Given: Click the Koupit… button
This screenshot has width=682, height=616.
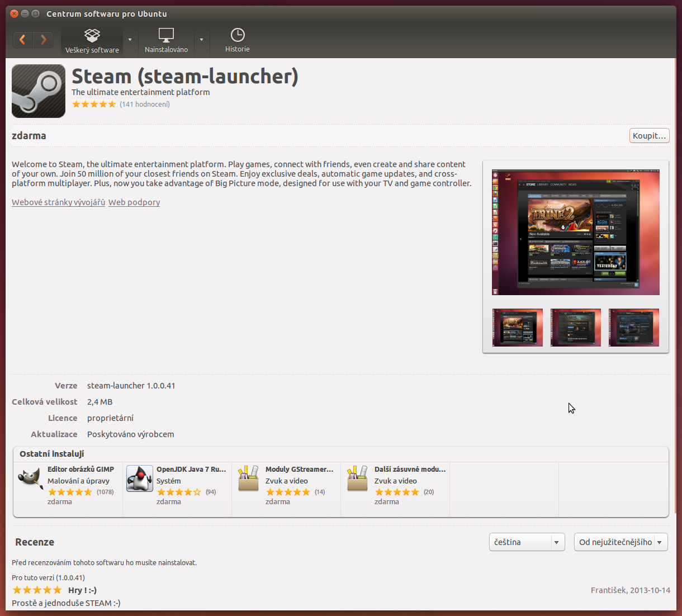Looking at the screenshot, I should 649,136.
